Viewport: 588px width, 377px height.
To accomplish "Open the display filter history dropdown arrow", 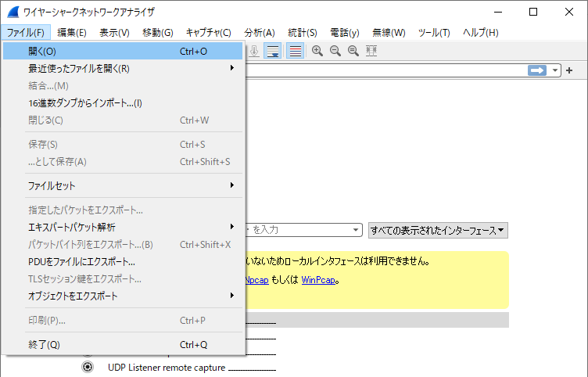I will (554, 70).
